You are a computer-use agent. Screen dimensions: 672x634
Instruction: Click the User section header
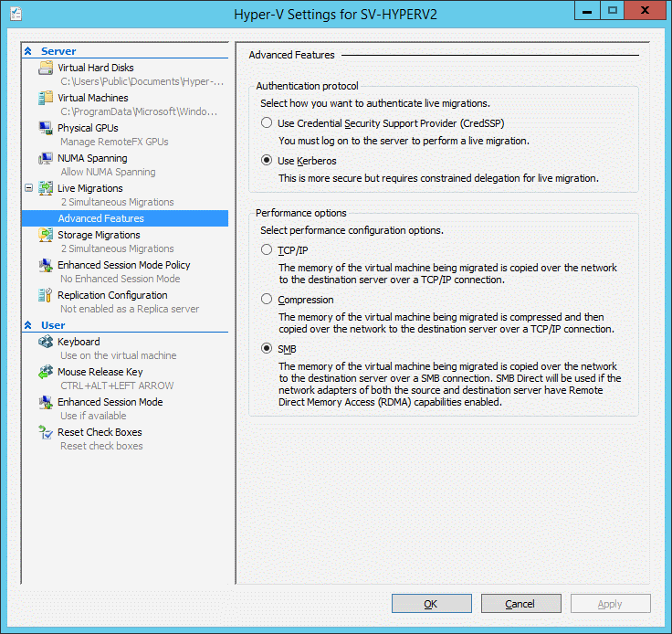(53, 325)
